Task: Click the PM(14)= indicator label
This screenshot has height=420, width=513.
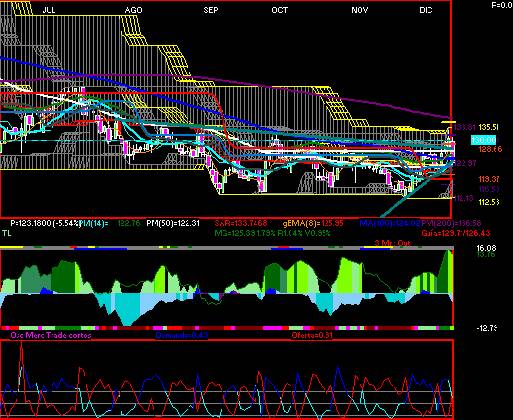Action: tap(94, 223)
